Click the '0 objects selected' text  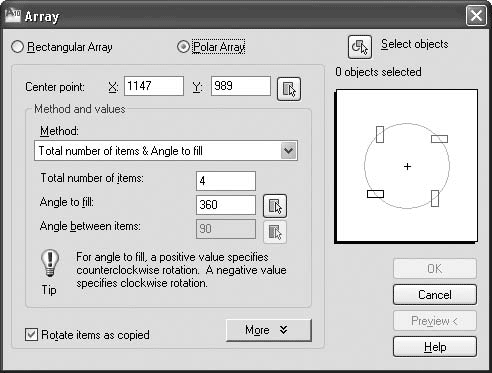pyautogui.click(x=378, y=72)
